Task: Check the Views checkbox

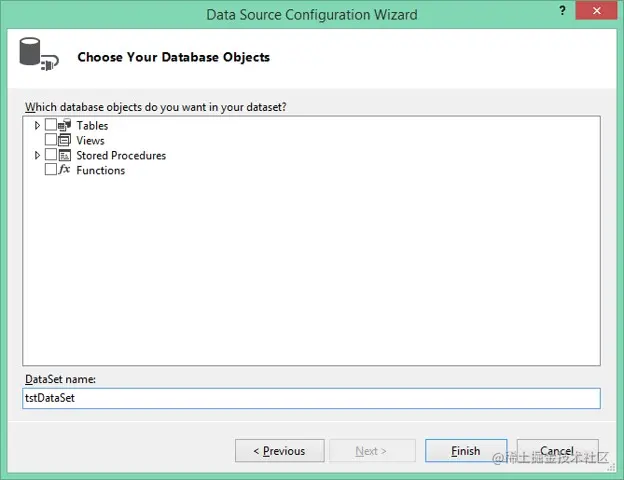Action: point(51,140)
